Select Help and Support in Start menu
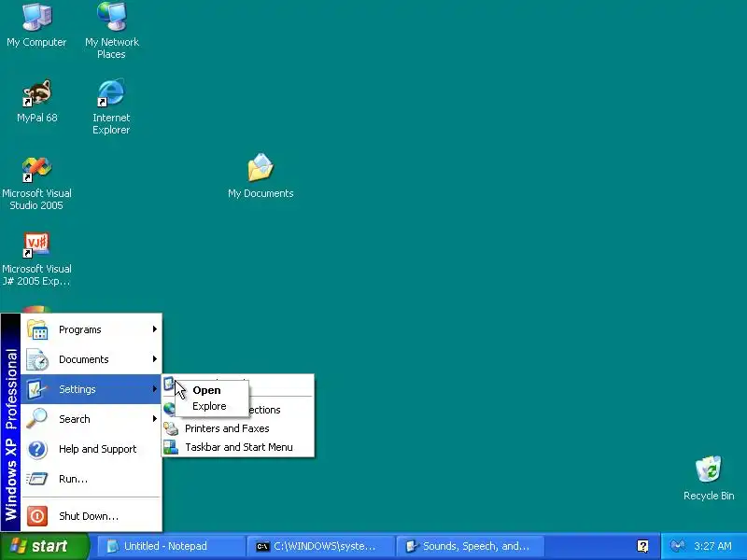The height and width of the screenshot is (560, 747). coord(91,449)
